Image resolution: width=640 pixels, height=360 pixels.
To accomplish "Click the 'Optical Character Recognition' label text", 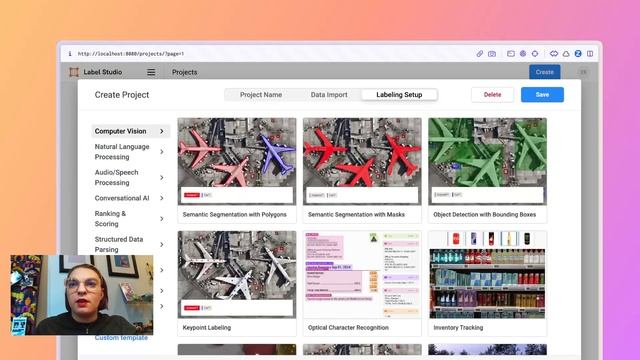I will click(x=348, y=328).
